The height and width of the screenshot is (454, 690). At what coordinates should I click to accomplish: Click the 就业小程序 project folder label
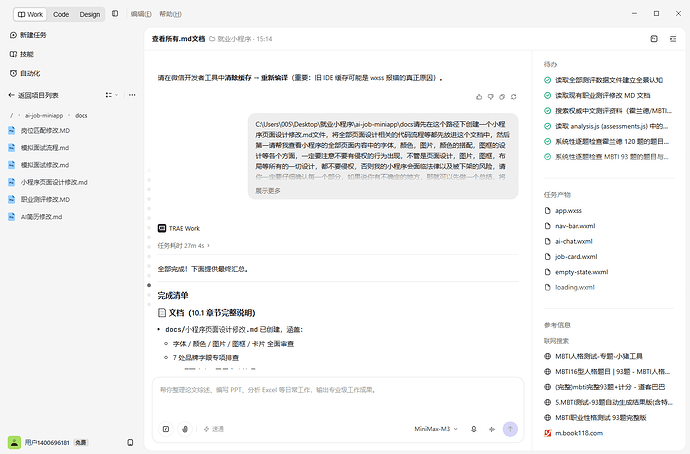[230, 39]
